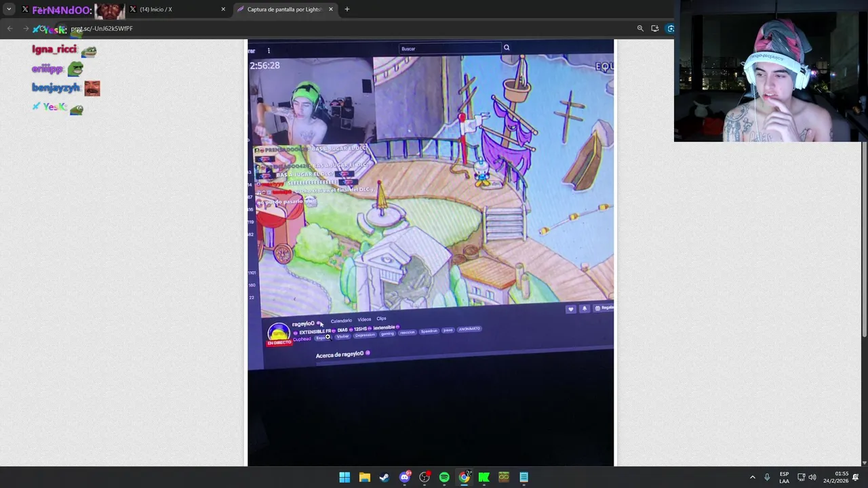Open the Windows Start menu
This screenshot has width=868, height=488.
point(344,477)
